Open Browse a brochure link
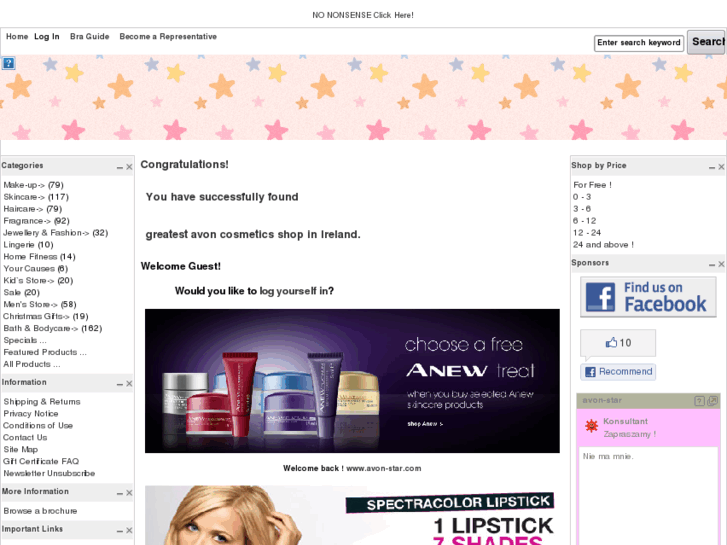Image resolution: width=727 pixels, height=545 pixels. [40, 511]
